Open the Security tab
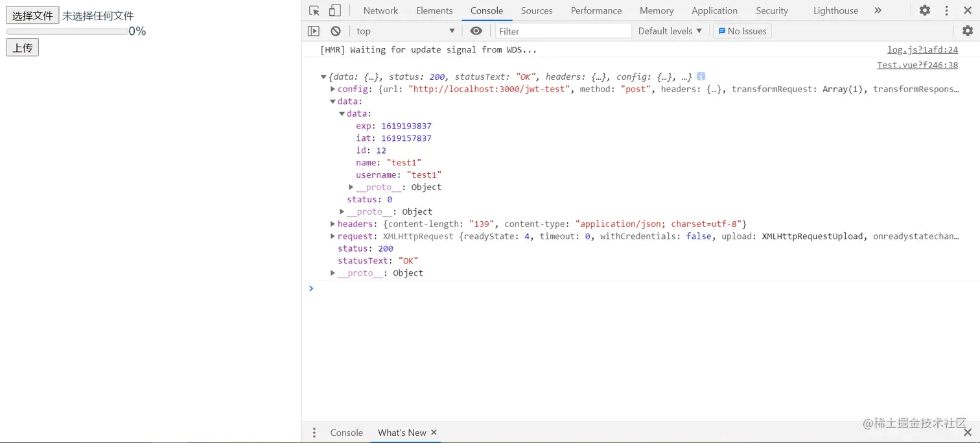This screenshot has width=980, height=443. [772, 10]
